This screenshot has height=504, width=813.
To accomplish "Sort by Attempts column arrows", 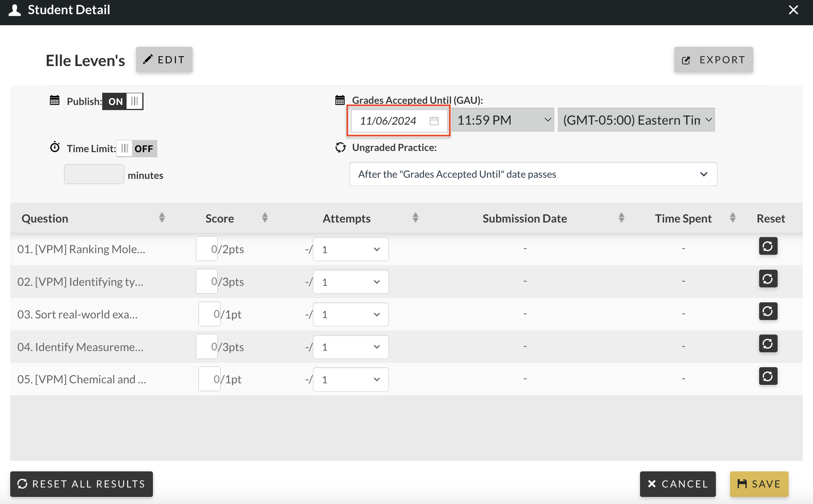I will tap(416, 217).
